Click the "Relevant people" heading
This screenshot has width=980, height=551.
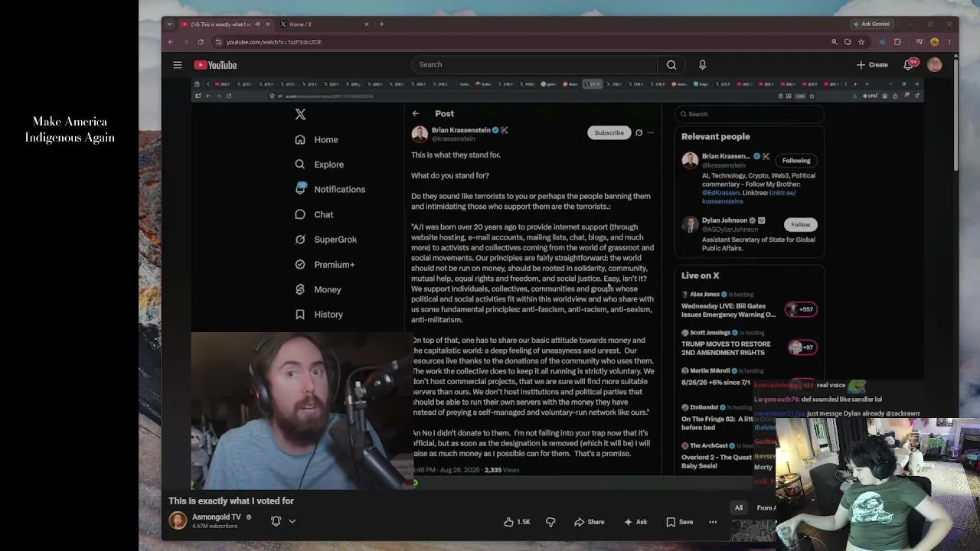coord(716,137)
